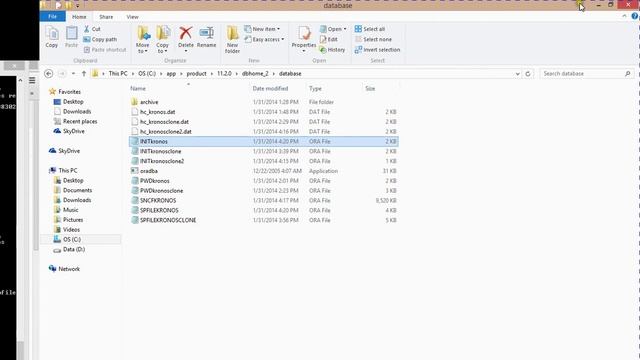Go back with the Back arrow
Screen dimensions: 640x360
[x=49, y=74]
